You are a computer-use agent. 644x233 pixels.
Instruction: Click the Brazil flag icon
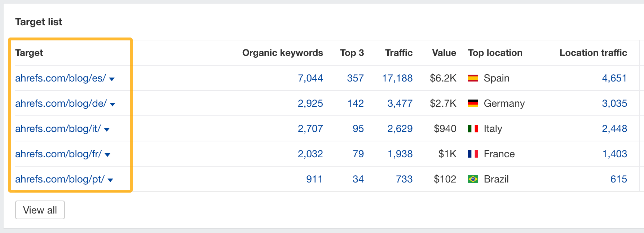point(473,179)
